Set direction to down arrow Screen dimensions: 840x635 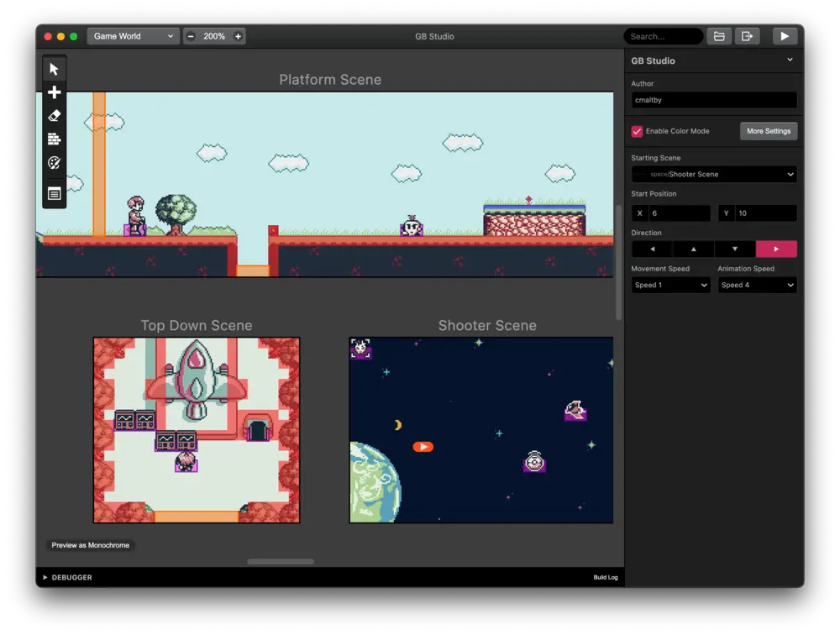[734, 249]
